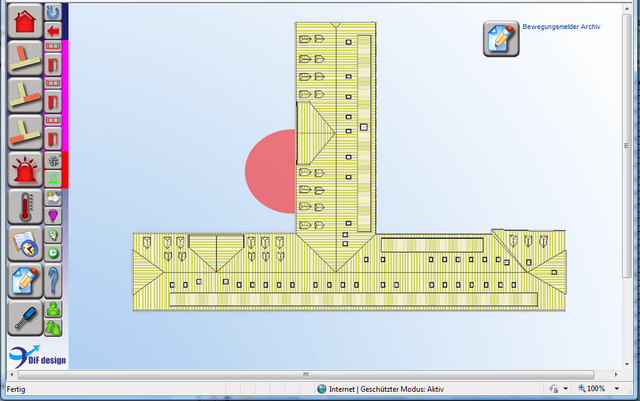Toggle the snowflake cooling button
Screen dimensions: 640x401
click(x=54, y=160)
